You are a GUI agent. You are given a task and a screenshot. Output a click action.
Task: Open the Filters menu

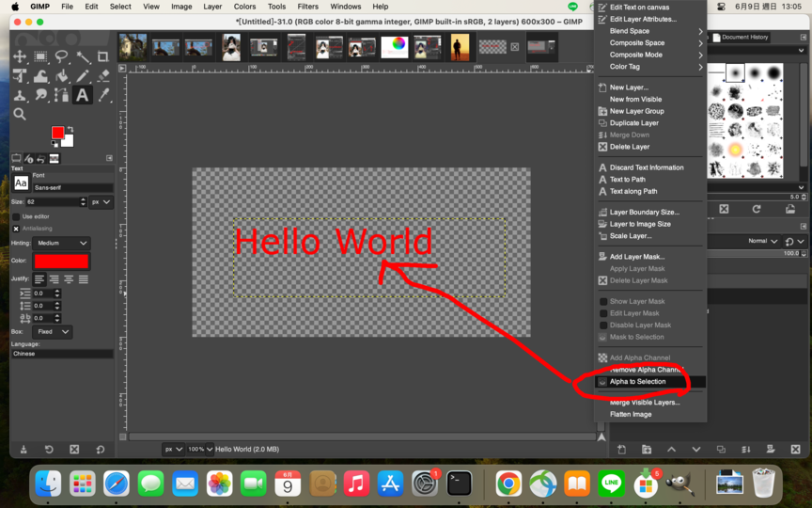pos(307,7)
